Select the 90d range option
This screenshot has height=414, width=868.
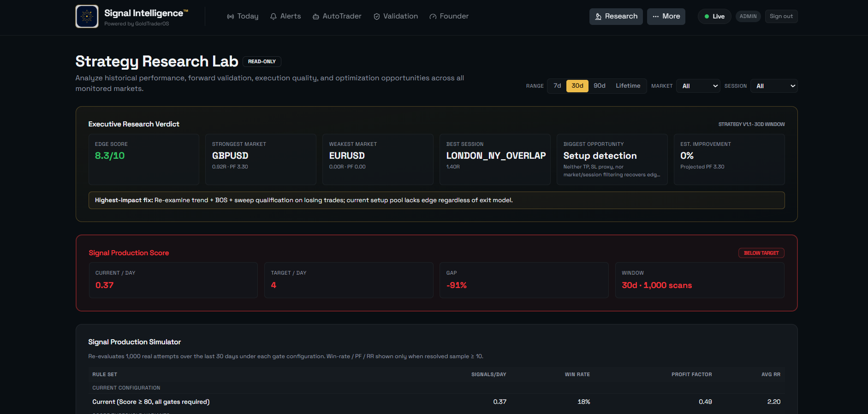[x=600, y=86]
